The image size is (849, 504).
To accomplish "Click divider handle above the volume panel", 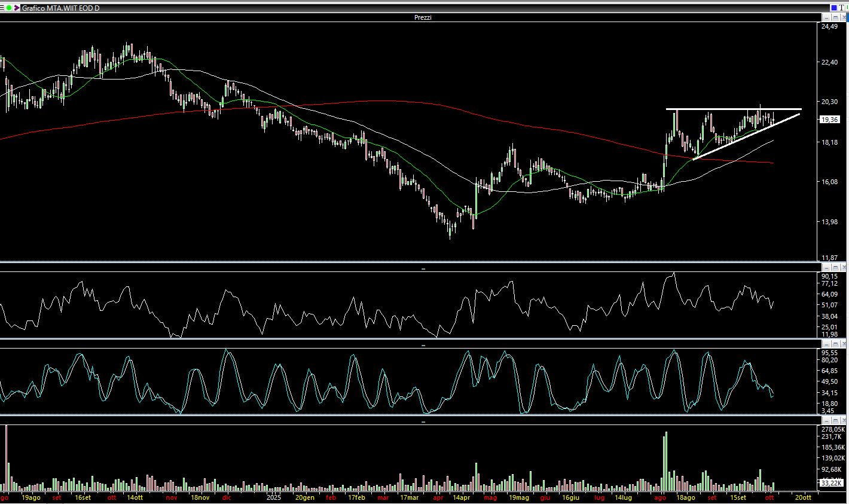I will pyautogui.click(x=423, y=421).
